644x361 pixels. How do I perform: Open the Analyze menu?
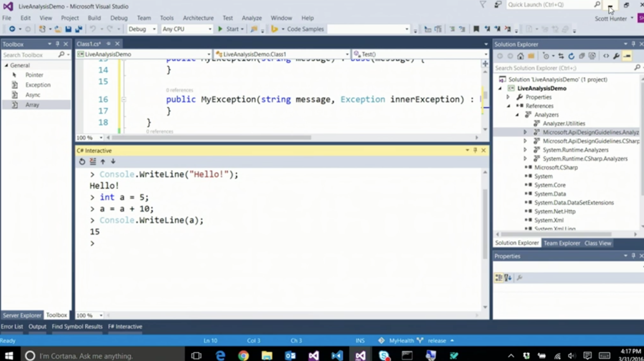click(252, 18)
